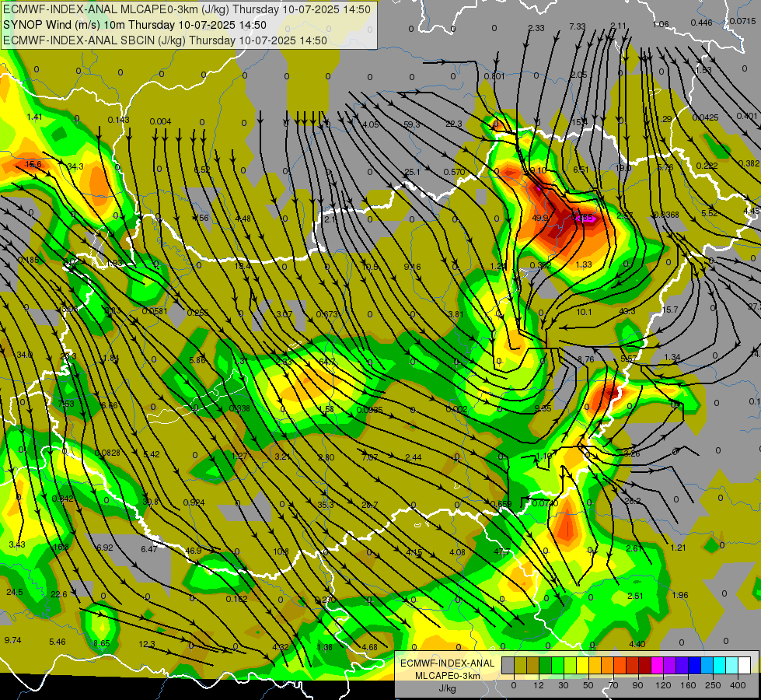Click the map value '35.3'
This screenshot has height=700, width=761.
(326, 505)
